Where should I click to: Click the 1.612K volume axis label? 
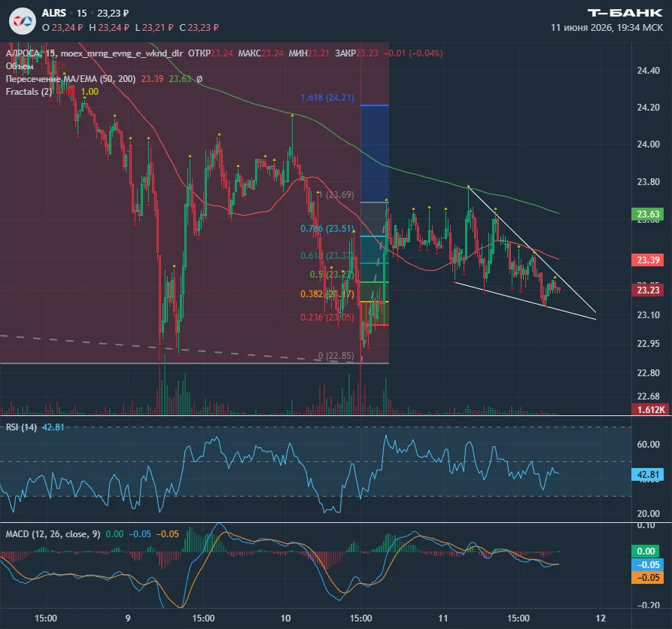pos(651,409)
